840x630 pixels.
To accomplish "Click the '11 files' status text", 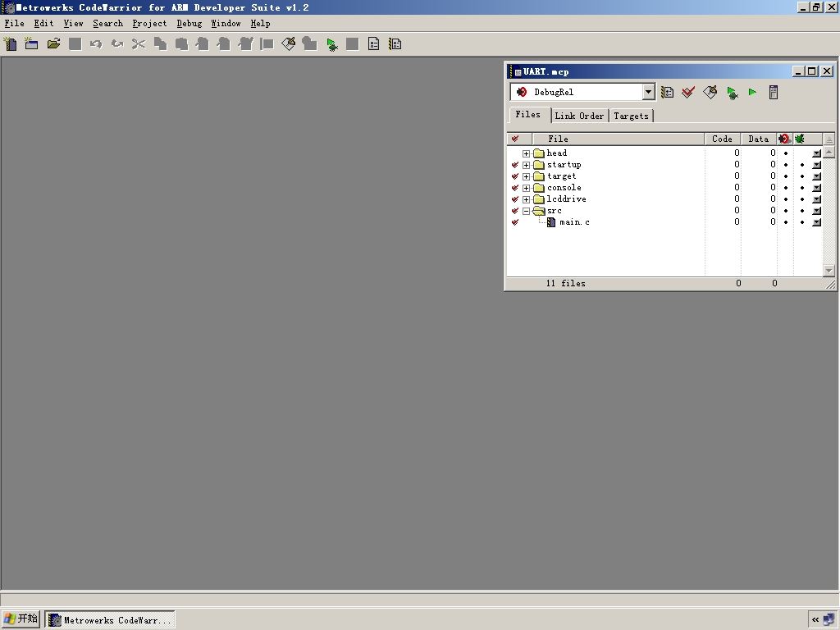I will point(566,283).
